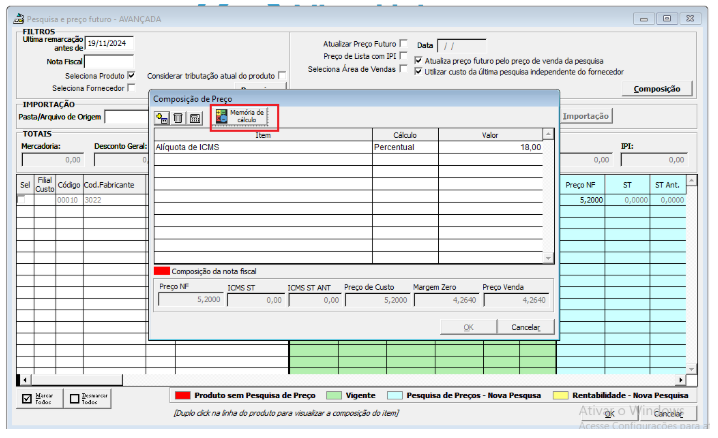Viewport: 718px width, 438px height.
Task: Click the add item icon in Composição de Preço
Action: pyautogui.click(x=162, y=118)
